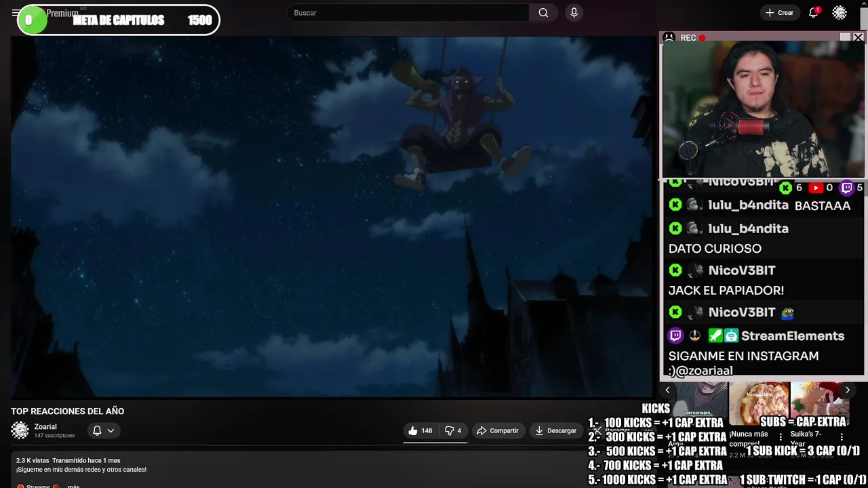Open the Minipizzas shorts thumbnail
868x488 pixels.
pyautogui.click(x=759, y=405)
